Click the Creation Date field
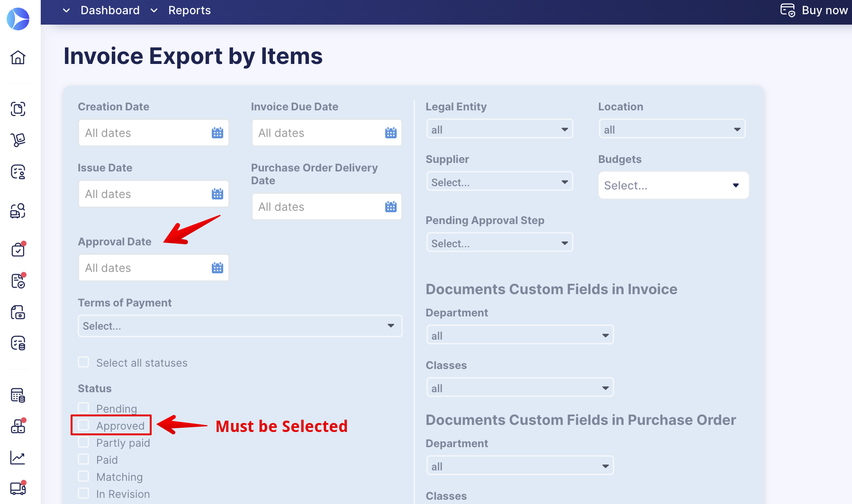Image resolution: width=852 pixels, height=504 pixels. 154,133
